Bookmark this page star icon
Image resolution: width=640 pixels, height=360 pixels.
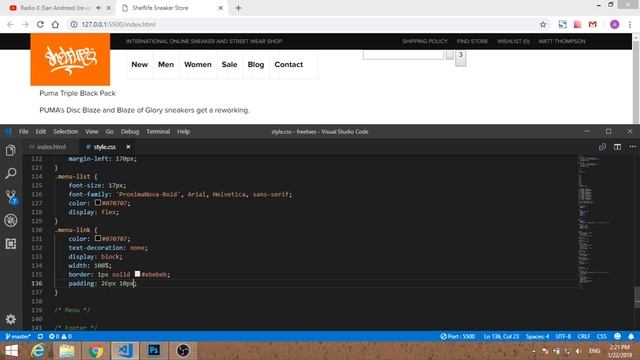(x=543, y=24)
